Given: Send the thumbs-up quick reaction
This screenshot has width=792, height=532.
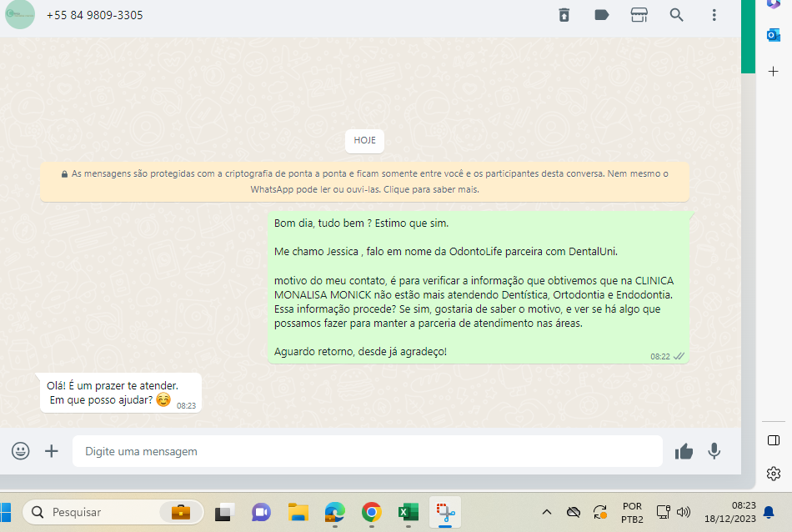Looking at the screenshot, I should [684, 451].
